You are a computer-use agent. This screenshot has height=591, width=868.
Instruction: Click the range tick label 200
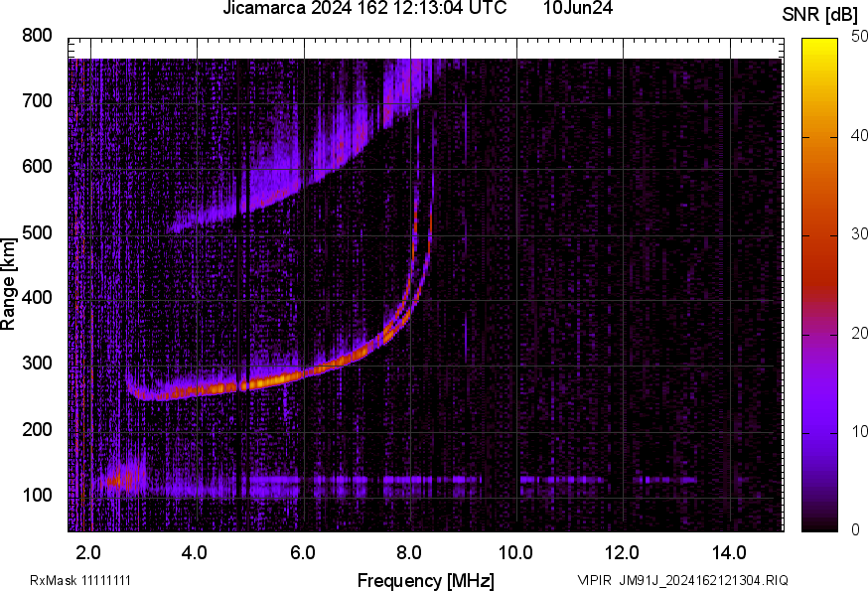37,429
